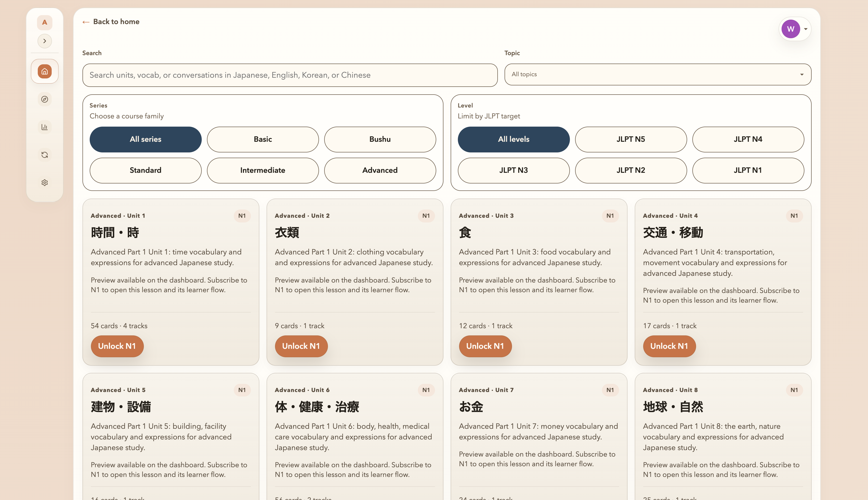The height and width of the screenshot is (500, 868).
Task: Select the Basic series filter
Action: 263,139
